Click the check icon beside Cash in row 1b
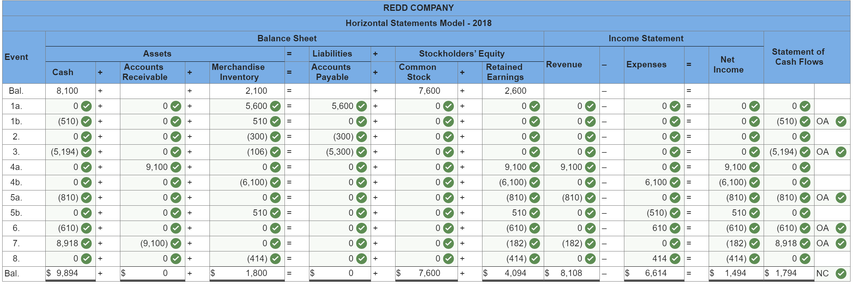 pyautogui.click(x=86, y=121)
